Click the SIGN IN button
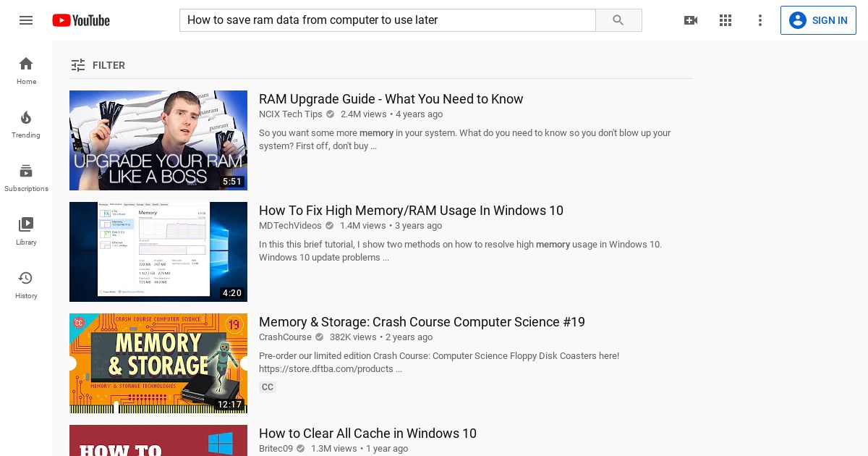Screen dimensions: 868x456 pyautogui.click(x=819, y=20)
